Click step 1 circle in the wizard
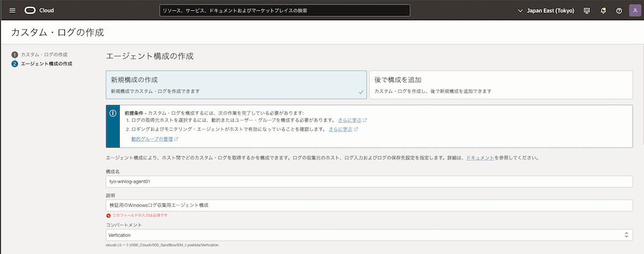The height and width of the screenshot is (254, 644). [15, 55]
